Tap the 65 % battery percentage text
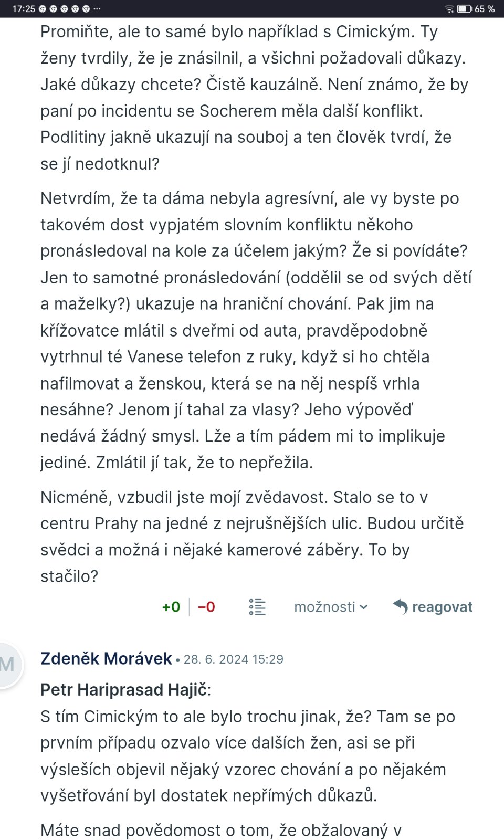The image size is (504, 840). click(x=485, y=9)
